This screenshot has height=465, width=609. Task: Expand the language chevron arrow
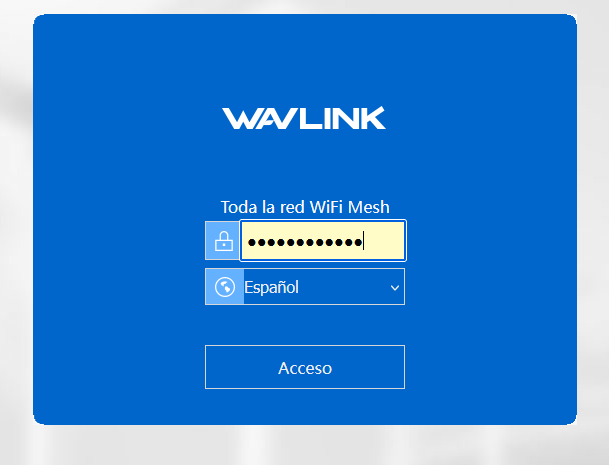395,288
